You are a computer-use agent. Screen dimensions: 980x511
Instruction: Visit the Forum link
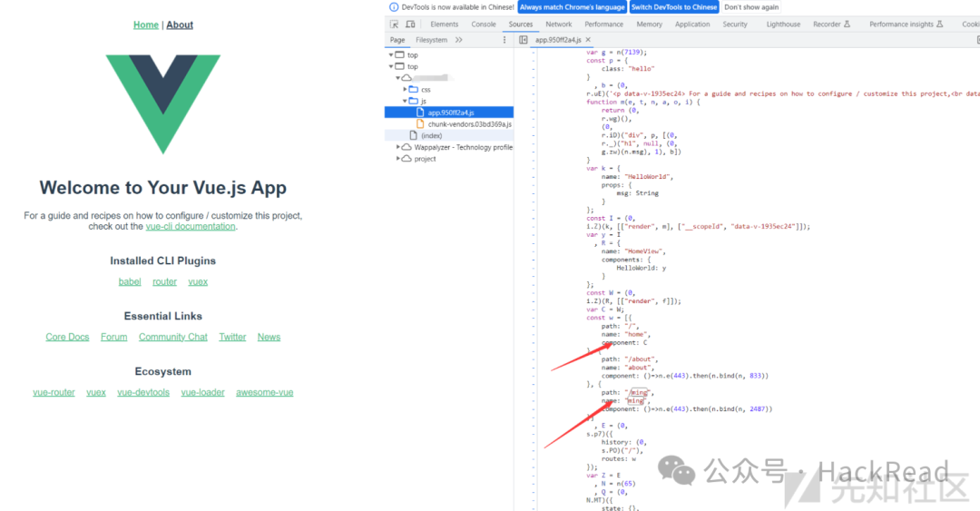[113, 337]
